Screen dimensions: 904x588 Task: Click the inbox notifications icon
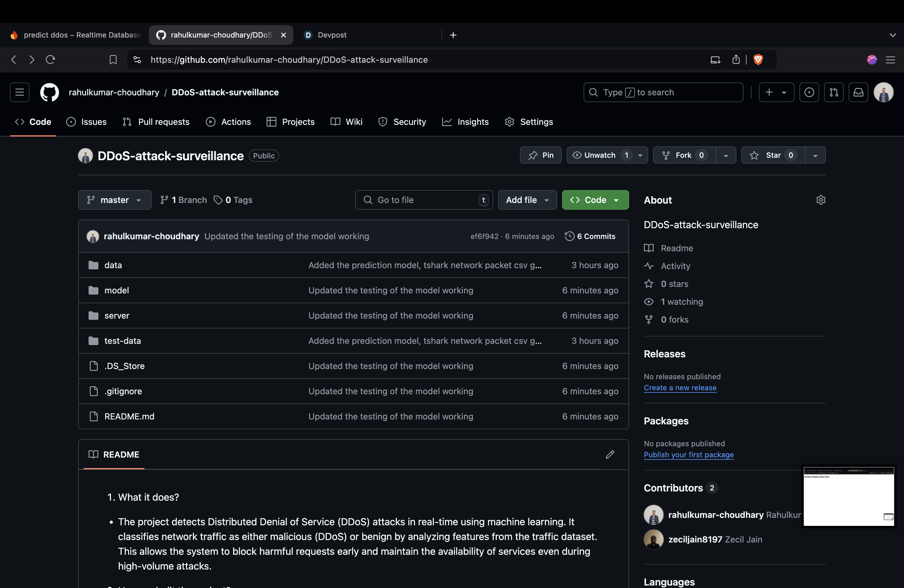858,92
